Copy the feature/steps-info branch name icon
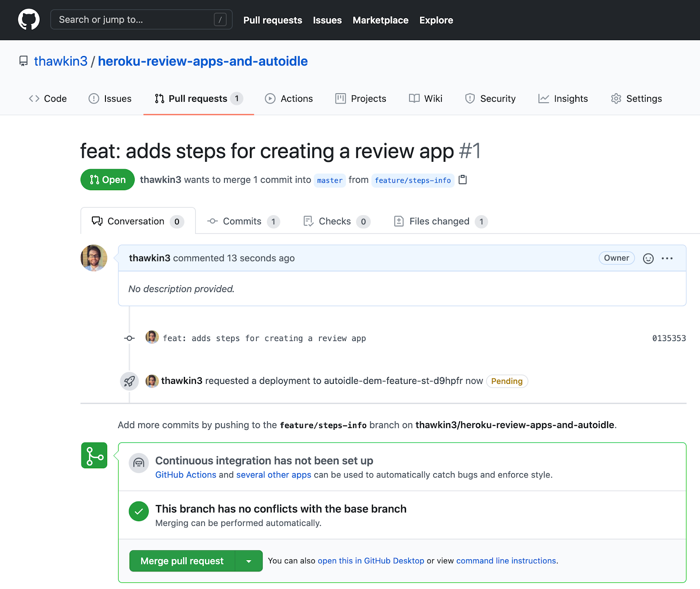 click(x=462, y=180)
